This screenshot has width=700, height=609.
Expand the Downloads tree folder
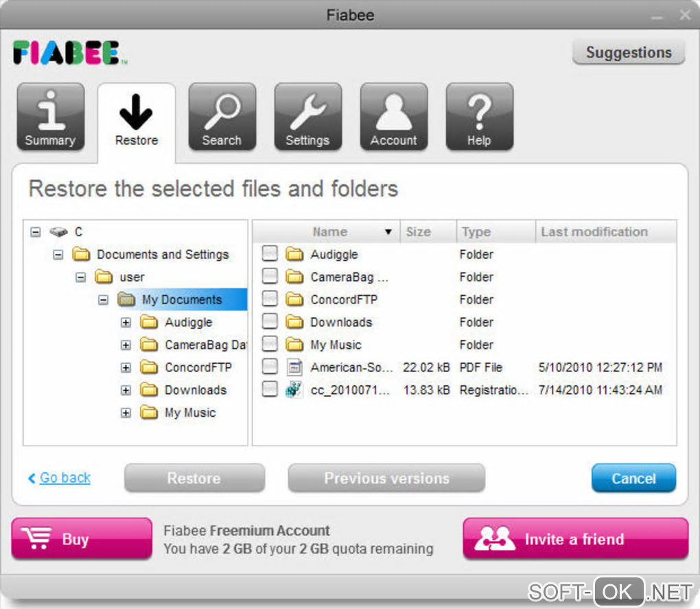tap(126, 390)
